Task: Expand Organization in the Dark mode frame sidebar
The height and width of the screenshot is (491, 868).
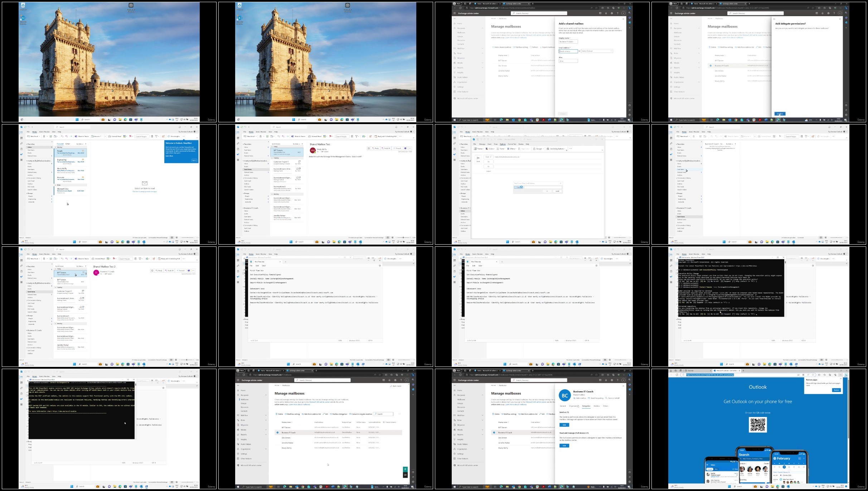Action: tap(266, 449)
